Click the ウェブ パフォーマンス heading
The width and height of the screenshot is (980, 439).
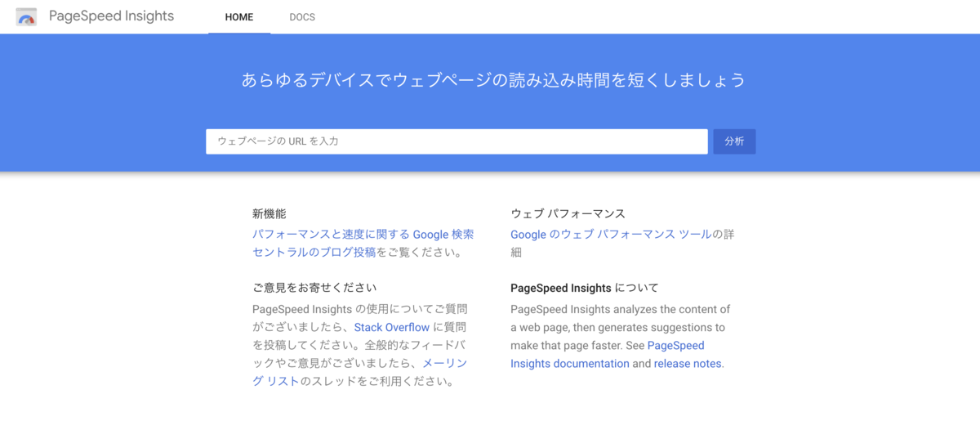(568, 213)
